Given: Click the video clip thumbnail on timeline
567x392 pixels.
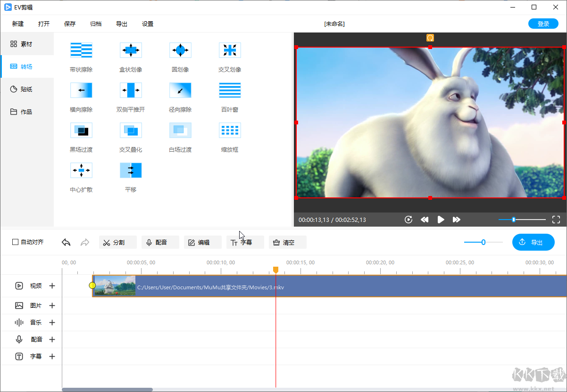Looking at the screenshot, I should point(115,286).
